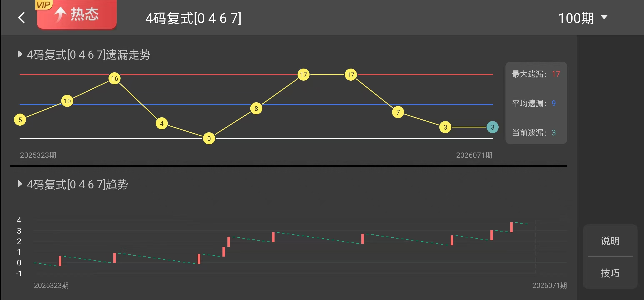Select the yellow node labeled 10
The image size is (644, 300).
tap(67, 101)
